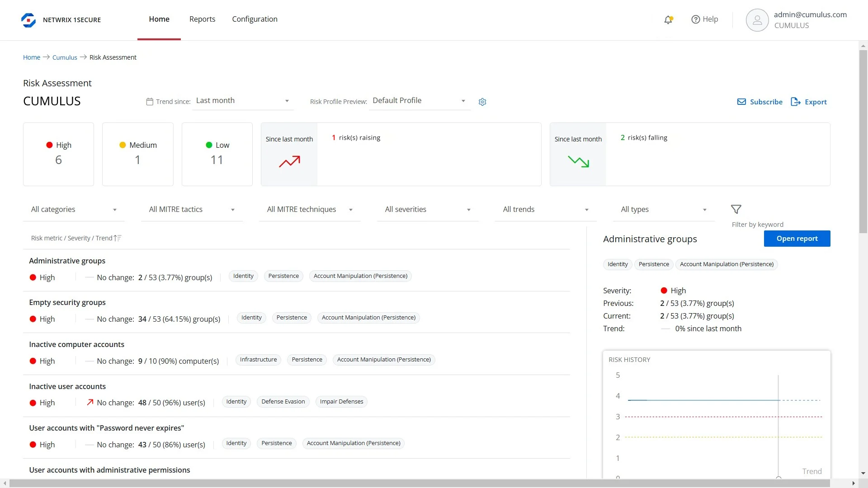Click the Trend label in the chart

click(x=812, y=471)
